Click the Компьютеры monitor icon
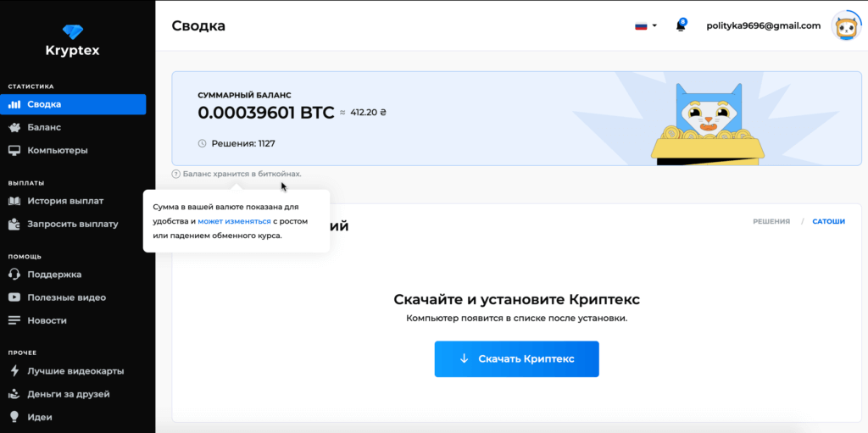The image size is (868, 433). tap(14, 151)
